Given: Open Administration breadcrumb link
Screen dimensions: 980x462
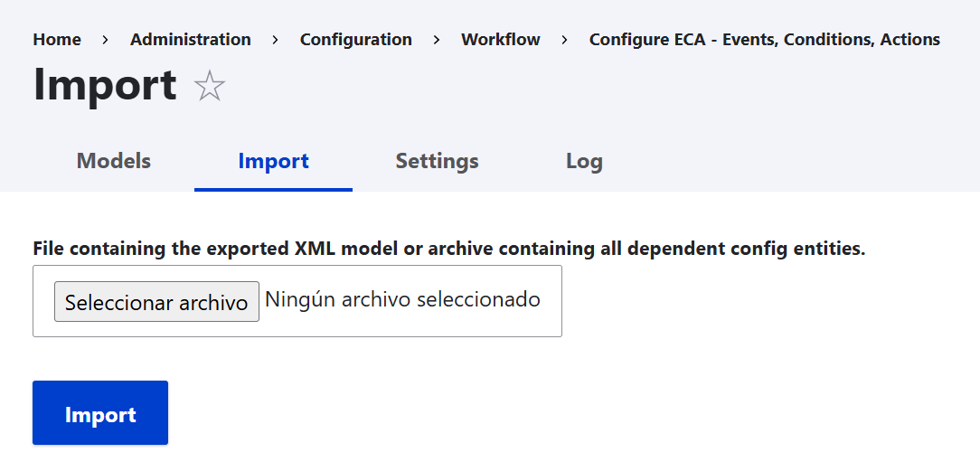Looking at the screenshot, I should coord(191,40).
